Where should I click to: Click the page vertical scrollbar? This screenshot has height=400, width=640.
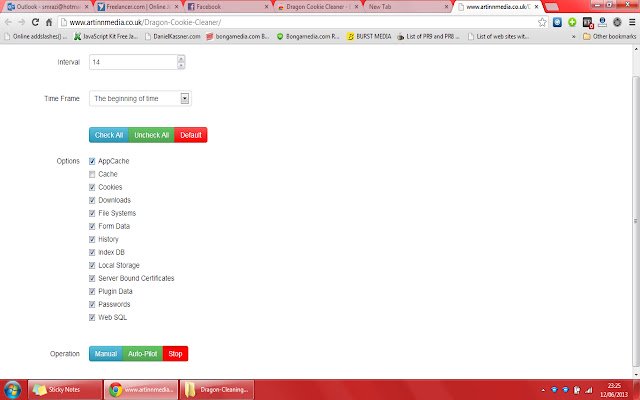tap(636, 220)
